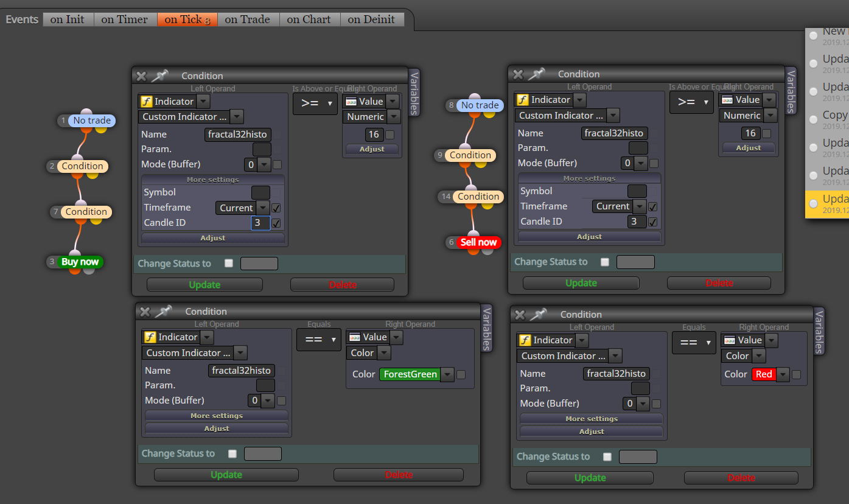Viewport: 849px width, 504px height.
Task: Click the function icon in the Buy-side Condition panel
Action: coord(147,102)
